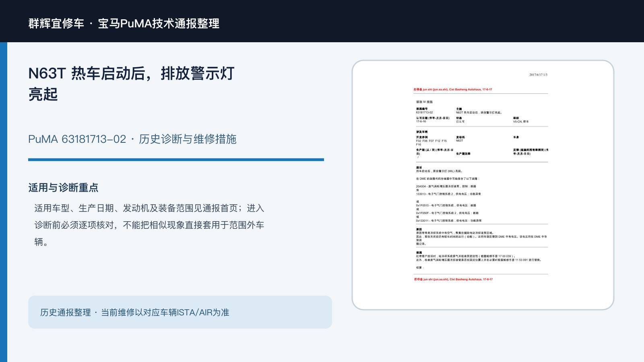Click the note box 历史通报整理 · 当前维修以对应车辆ISTA/AIR为准

[x=180, y=312]
